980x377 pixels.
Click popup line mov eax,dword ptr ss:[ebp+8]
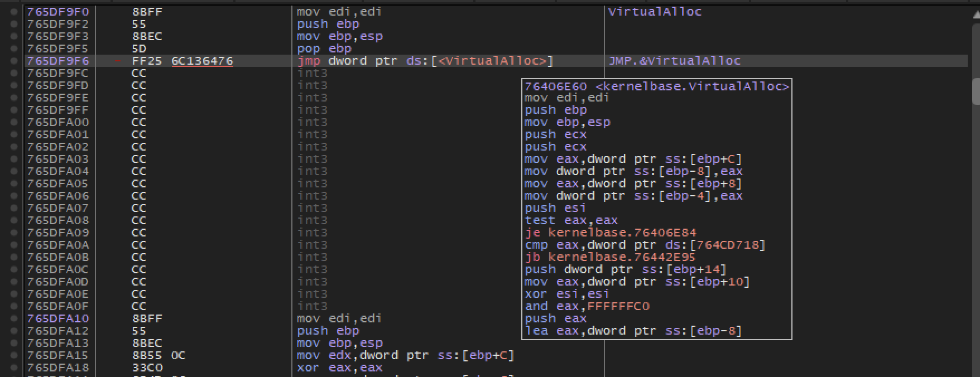click(x=633, y=183)
